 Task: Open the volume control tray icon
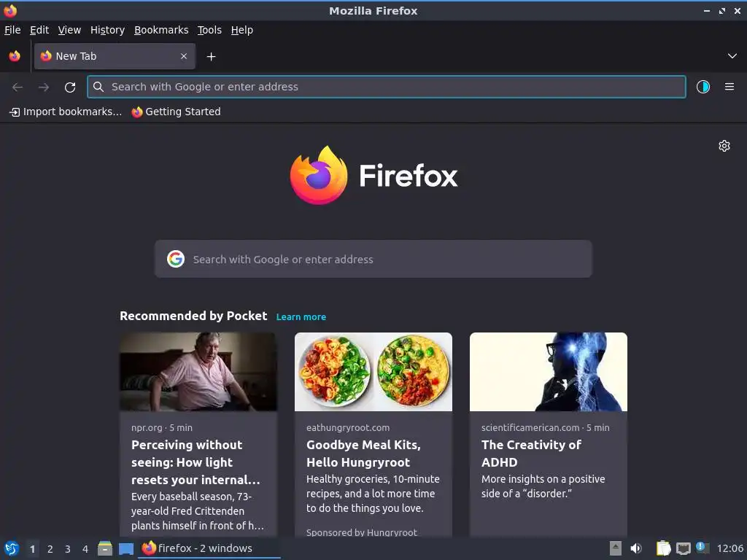(x=636, y=548)
